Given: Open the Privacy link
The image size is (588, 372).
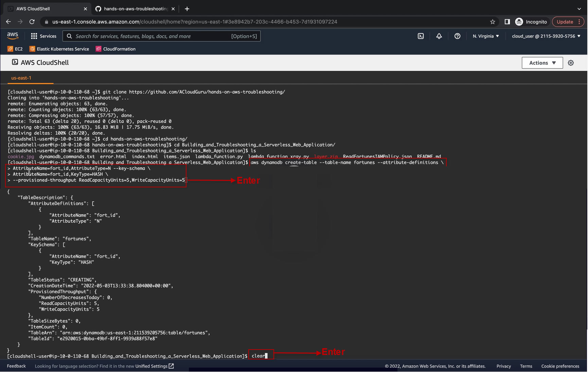Looking at the screenshot, I should coord(503,366).
